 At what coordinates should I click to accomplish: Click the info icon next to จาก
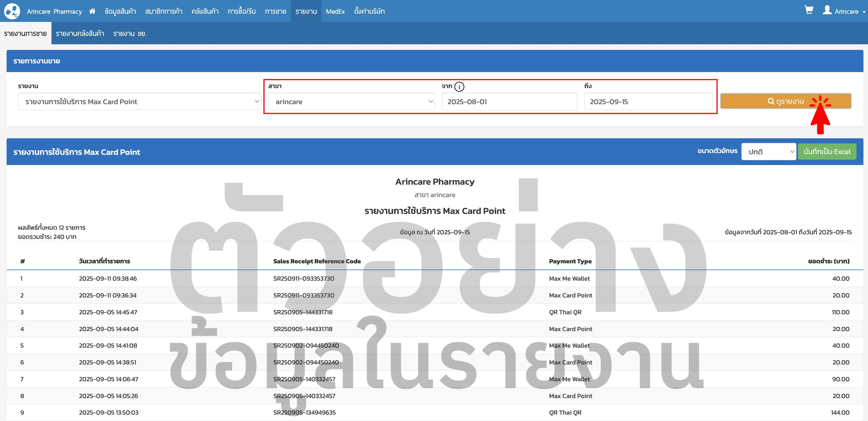459,87
